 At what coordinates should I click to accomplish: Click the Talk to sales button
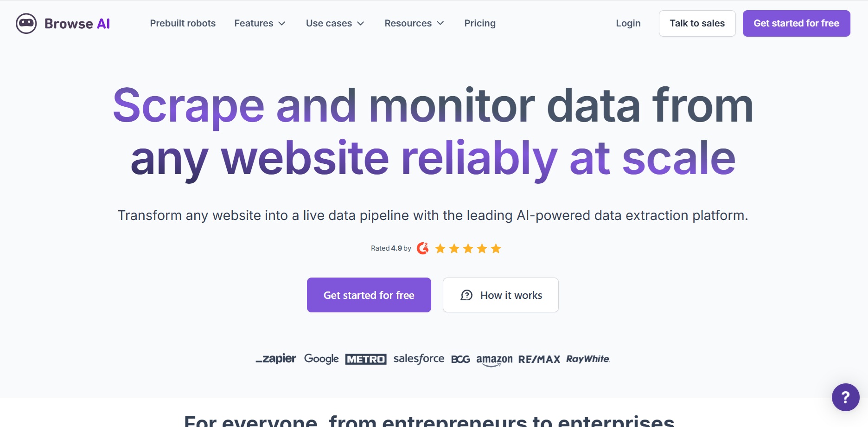point(697,23)
